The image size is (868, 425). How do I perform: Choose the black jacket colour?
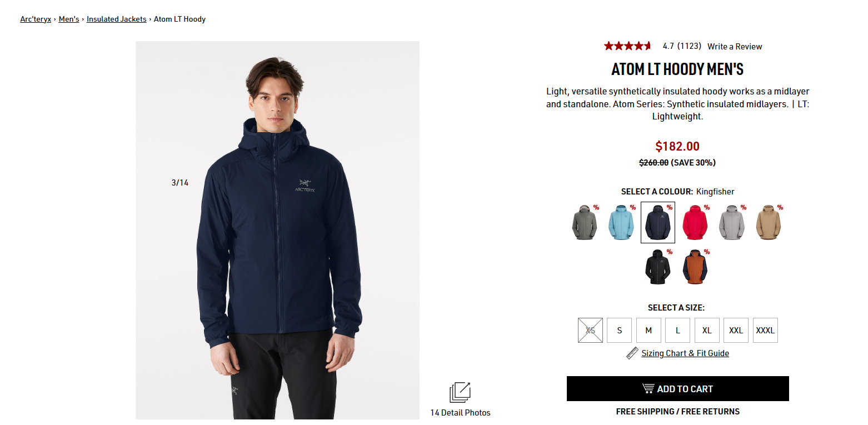[658, 267]
